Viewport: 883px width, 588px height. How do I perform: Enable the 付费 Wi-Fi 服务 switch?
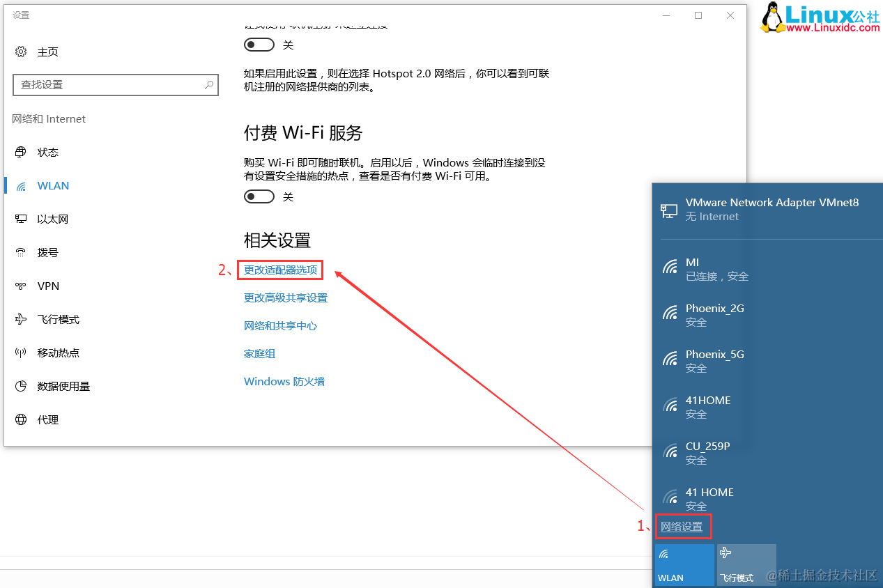(259, 196)
